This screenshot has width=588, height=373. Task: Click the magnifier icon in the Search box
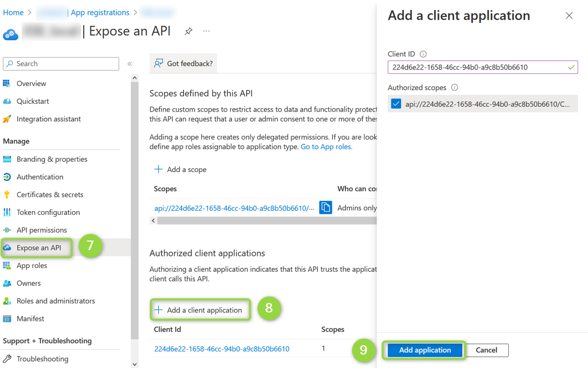coord(10,63)
